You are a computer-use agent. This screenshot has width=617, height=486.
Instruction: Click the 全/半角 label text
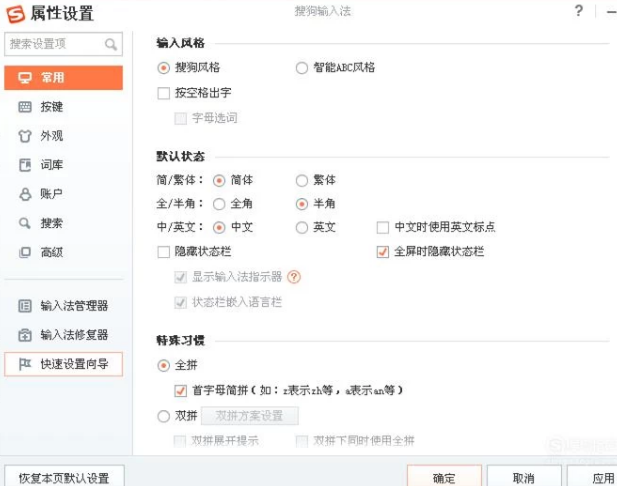point(180,203)
